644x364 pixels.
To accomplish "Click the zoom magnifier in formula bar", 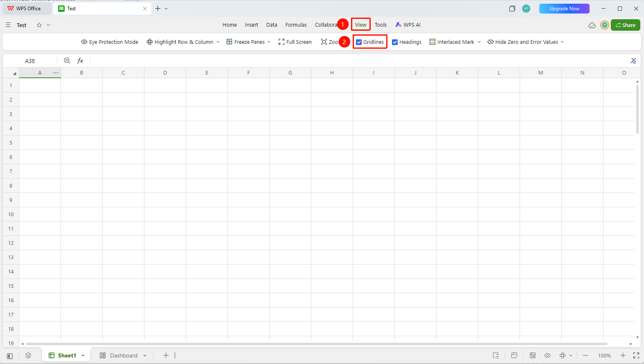I will point(67,61).
